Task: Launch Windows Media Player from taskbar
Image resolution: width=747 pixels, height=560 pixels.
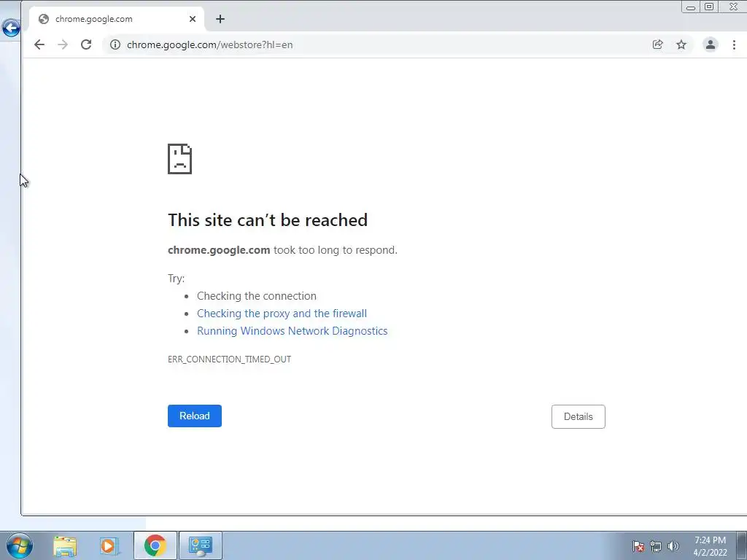Action: [109, 545]
